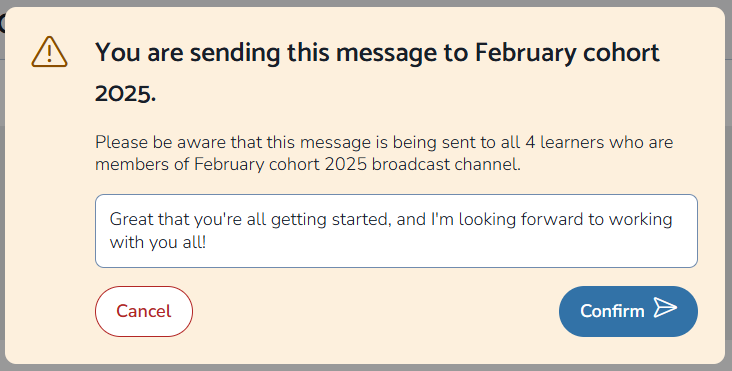The image size is (732, 371).
Task: Click after "with you all!" in message box
Action: [208, 243]
